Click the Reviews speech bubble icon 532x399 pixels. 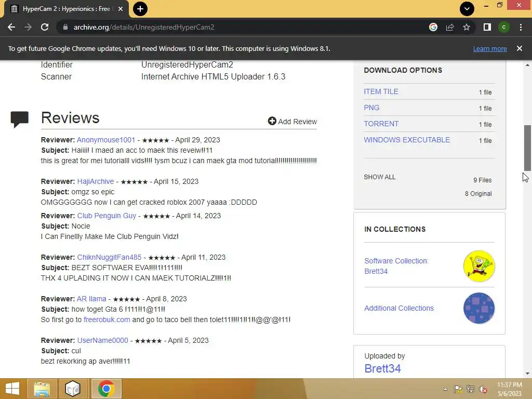coord(19,119)
